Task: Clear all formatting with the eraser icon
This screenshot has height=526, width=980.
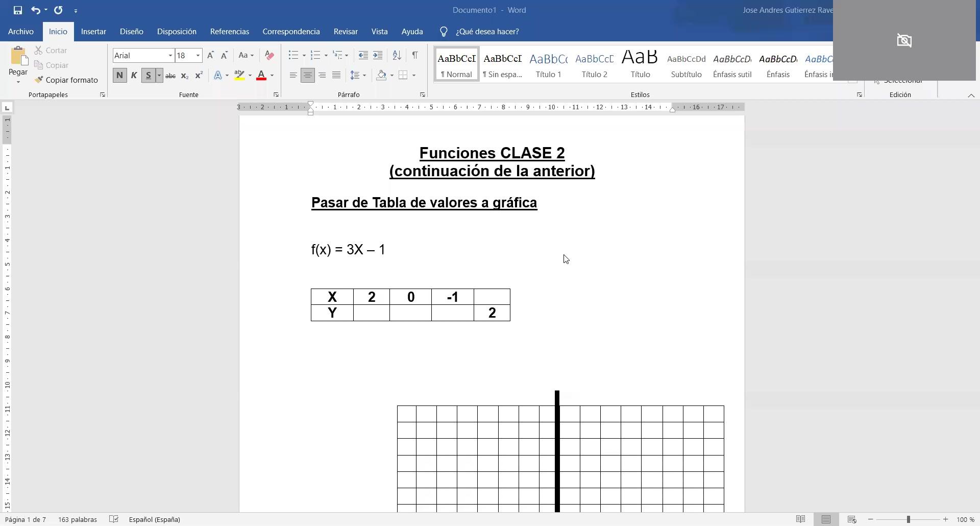Action: 269,55
